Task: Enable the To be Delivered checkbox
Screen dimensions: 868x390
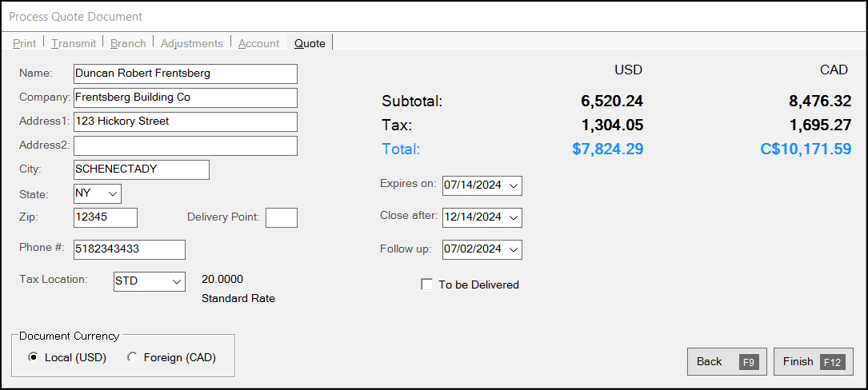Action: tap(427, 285)
